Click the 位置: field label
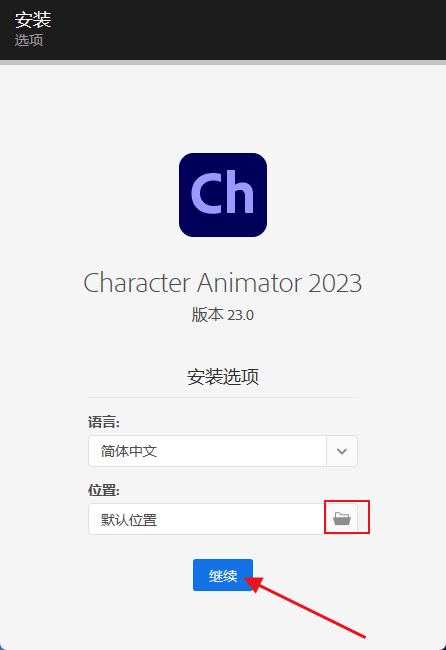The height and width of the screenshot is (650, 446). click(x=104, y=490)
